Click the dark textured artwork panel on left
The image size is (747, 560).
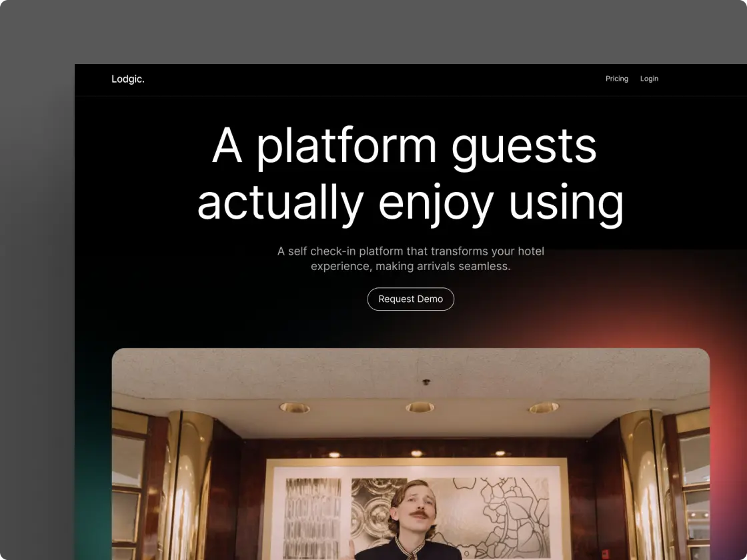point(313,517)
